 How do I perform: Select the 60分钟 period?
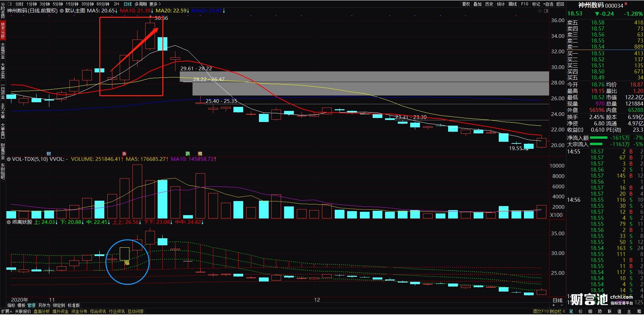point(103,4)
